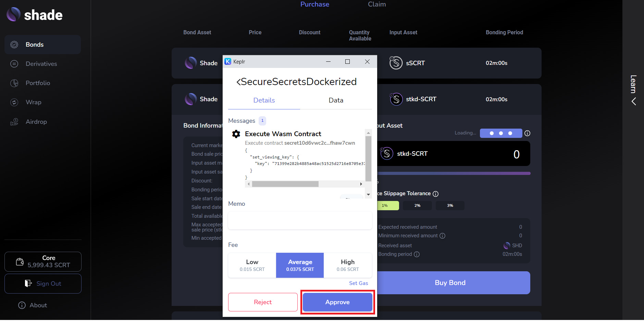Click the SHD received asset icon

click(507, 246)
